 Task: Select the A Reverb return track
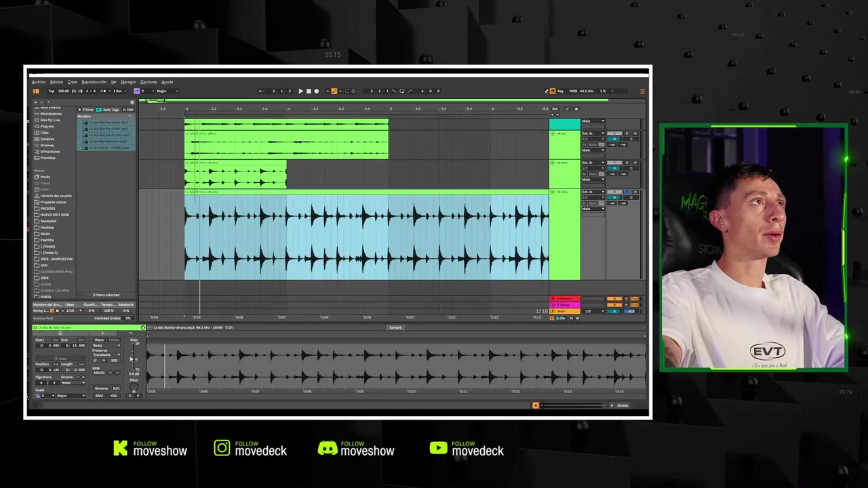tap(564, 298)
